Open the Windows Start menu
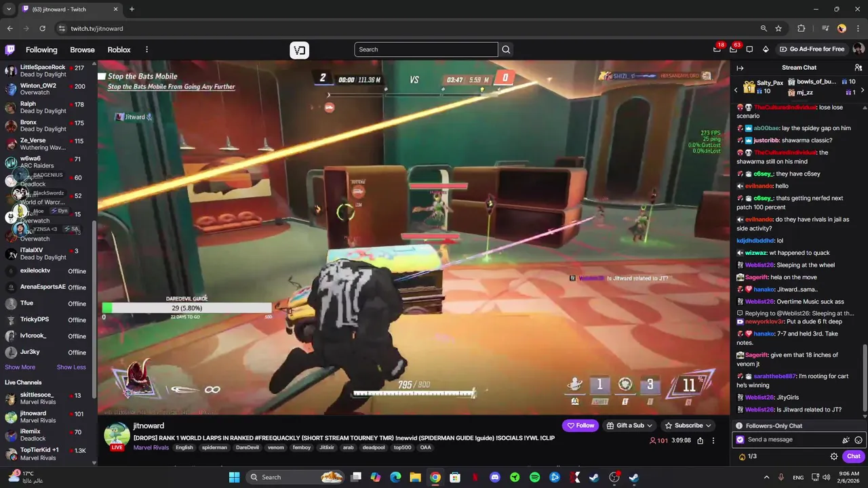 [234, 477]
